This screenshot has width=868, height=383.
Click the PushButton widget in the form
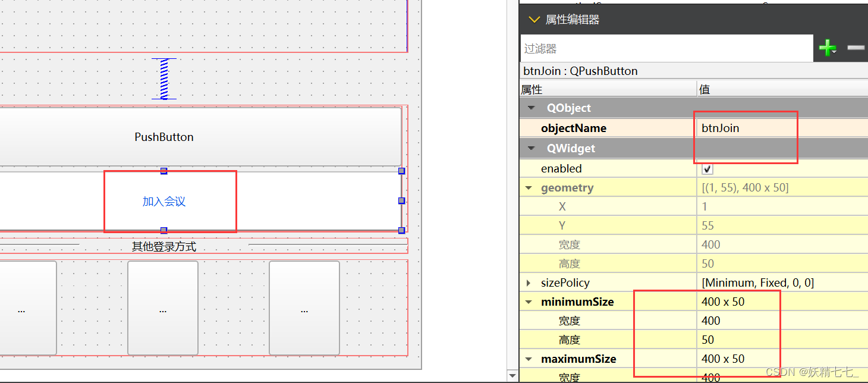click(x=200, y=137)
